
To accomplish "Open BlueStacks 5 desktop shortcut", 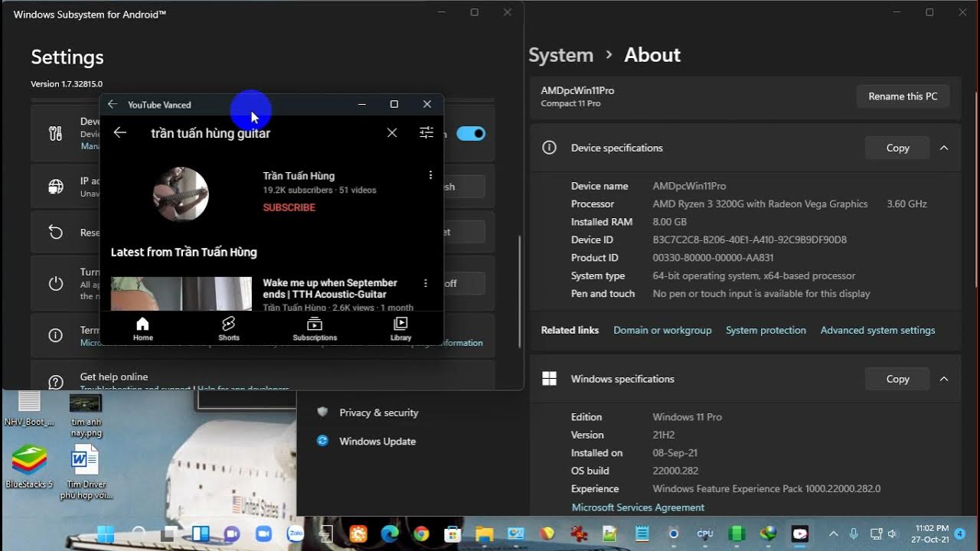I will pos(29,466).
